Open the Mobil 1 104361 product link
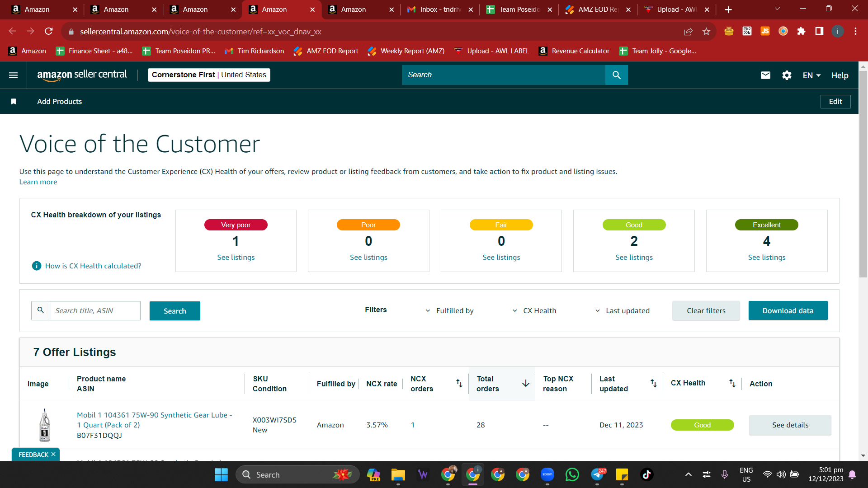The width and height of the screenshot is (868, 488). [x=154, y=420]
